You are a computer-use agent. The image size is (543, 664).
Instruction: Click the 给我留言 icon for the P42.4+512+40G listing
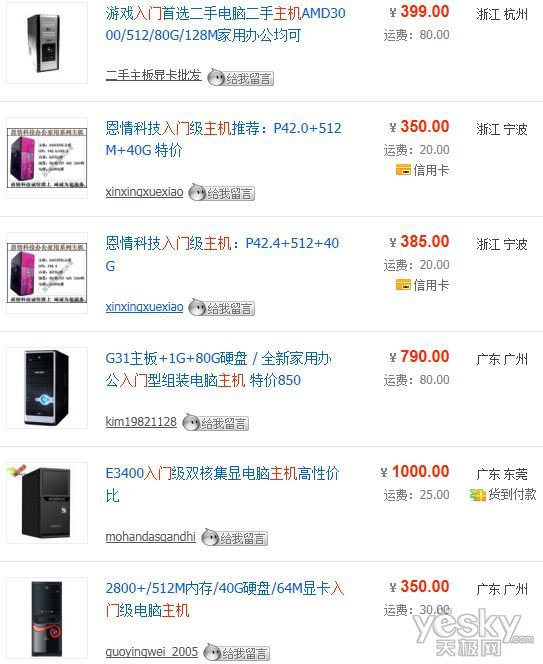coord(222,307)
